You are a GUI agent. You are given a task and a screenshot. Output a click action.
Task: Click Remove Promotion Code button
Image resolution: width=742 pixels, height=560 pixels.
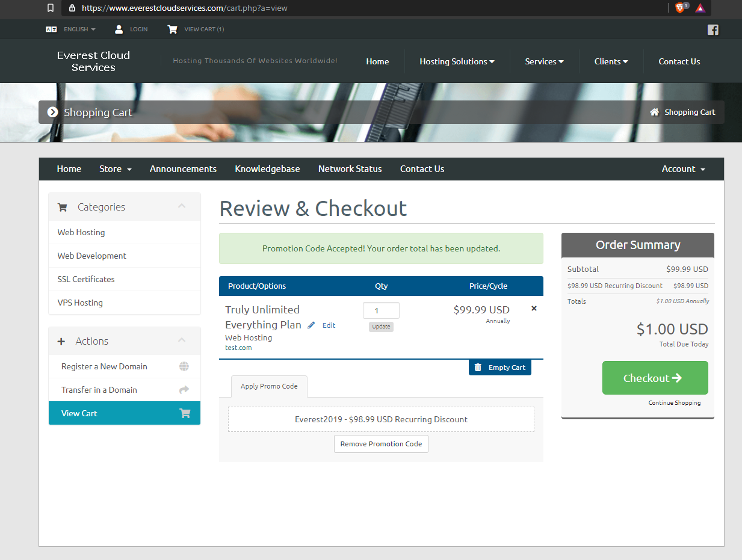tap(381, 444)
